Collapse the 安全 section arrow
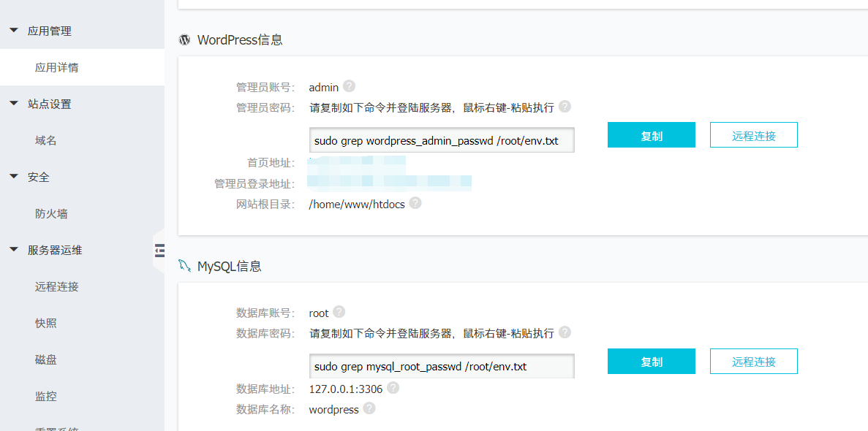Viewport: 868px width, 431px height. pos(14,177)
